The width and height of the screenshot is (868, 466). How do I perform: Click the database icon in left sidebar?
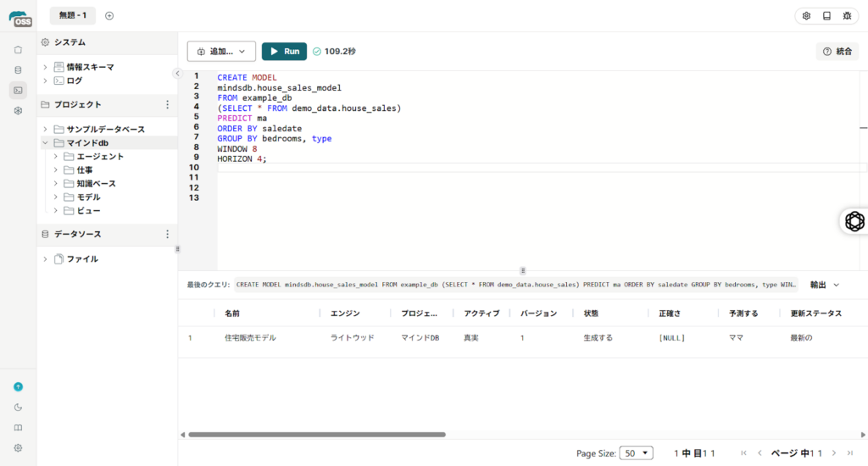[x=18, y=69]
